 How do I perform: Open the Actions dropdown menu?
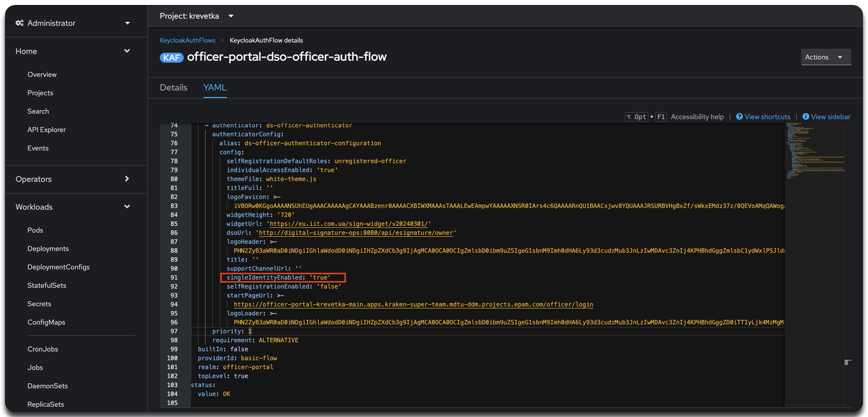coord(826,57)
